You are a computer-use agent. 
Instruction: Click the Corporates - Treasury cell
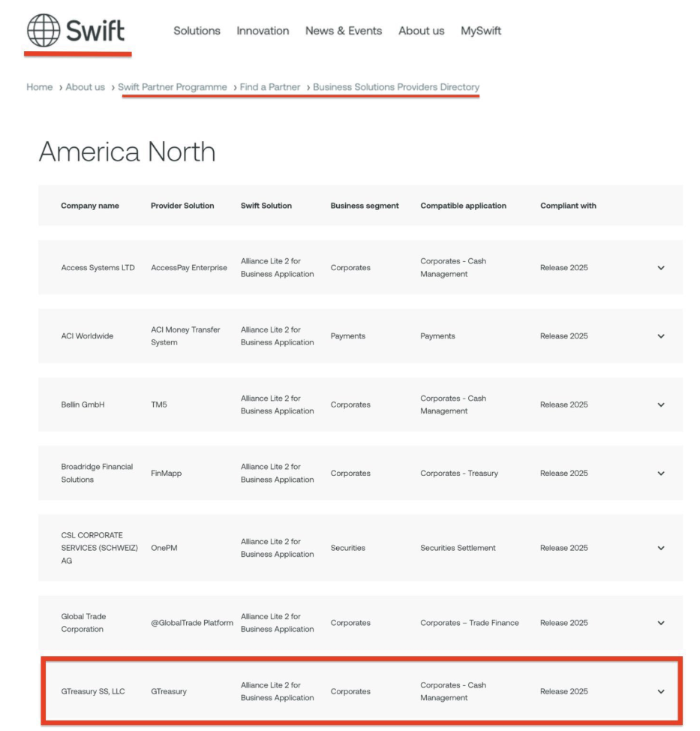pos(459,473)
